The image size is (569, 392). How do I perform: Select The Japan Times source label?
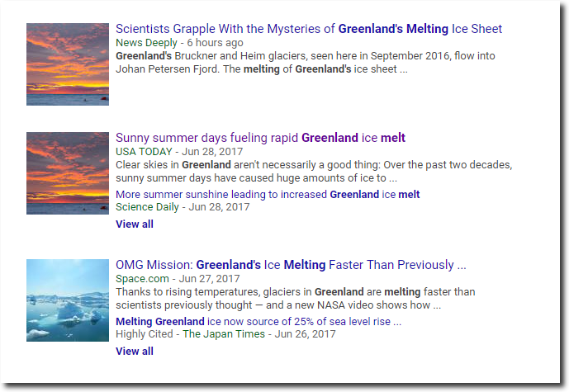click(224, 334)
